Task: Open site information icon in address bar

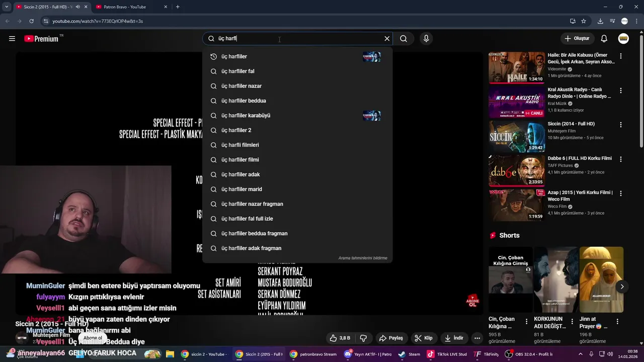Action: [x=46, y=21]
